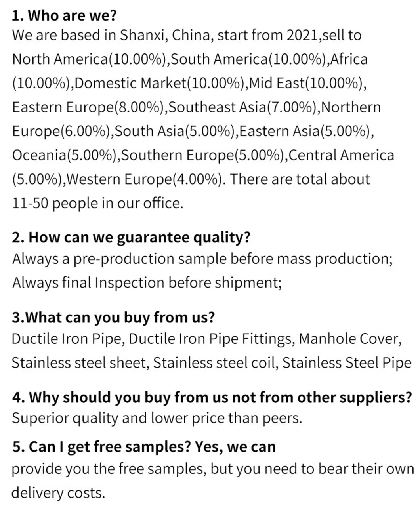The image size is (420, 509).
Task: Click the "2. How can we guarantee quality?" heading
Action: coord(131,238)
